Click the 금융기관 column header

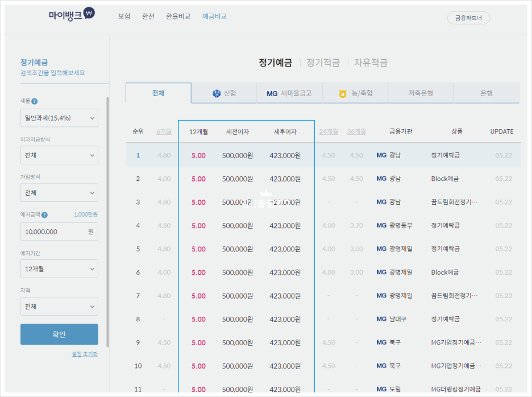[x=401, y=131]
